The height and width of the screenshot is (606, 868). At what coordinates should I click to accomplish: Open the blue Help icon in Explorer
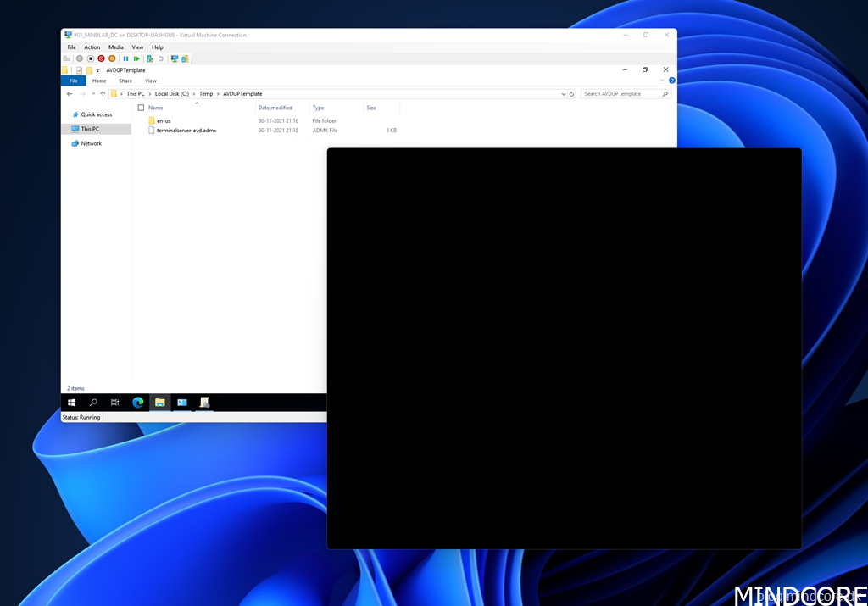[672, 81]
